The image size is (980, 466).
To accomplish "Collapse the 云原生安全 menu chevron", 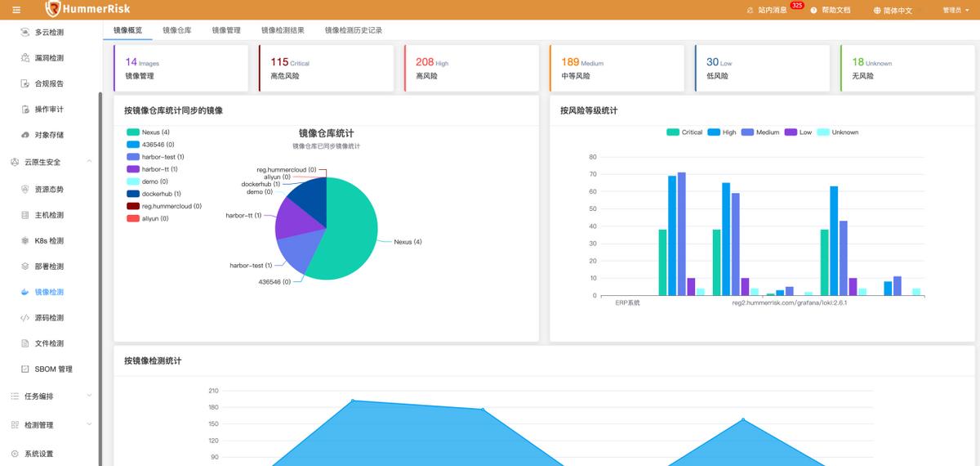I will point(89,162).
